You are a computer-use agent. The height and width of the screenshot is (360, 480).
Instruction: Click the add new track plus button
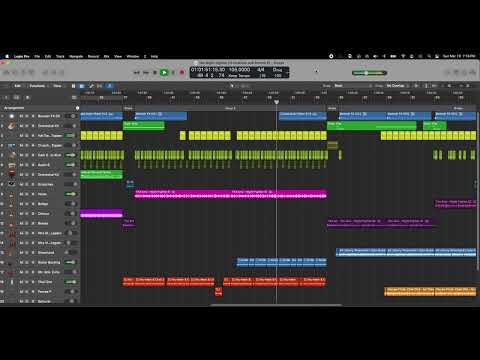tap(6, 98)
